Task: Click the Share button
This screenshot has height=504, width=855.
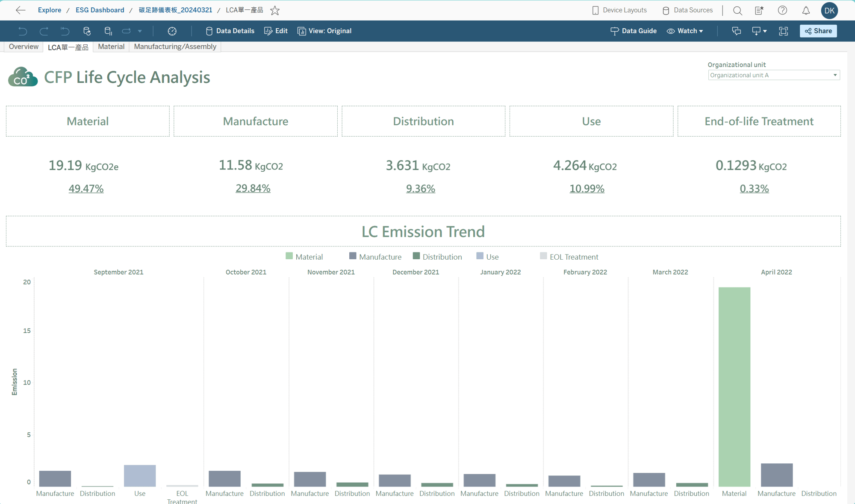Action: tap(818, 31)
